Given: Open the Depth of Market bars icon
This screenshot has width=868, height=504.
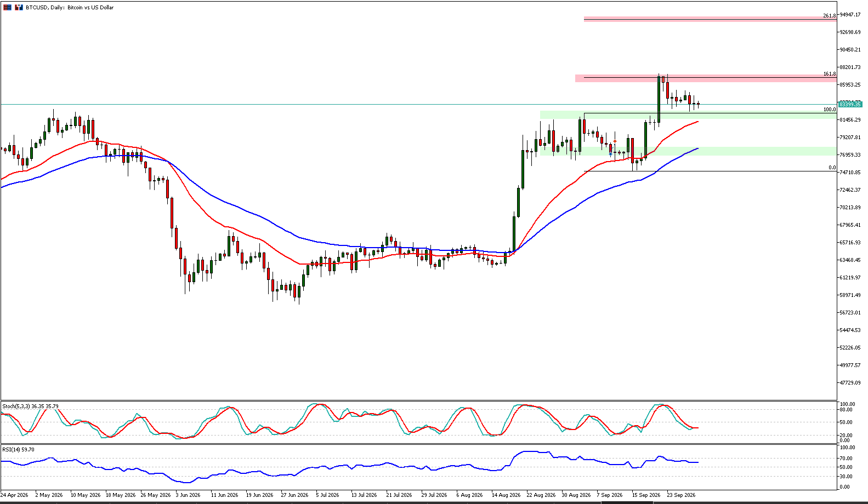Looking at the screenshot, I should pyautogui.click(x=19, y=8).
